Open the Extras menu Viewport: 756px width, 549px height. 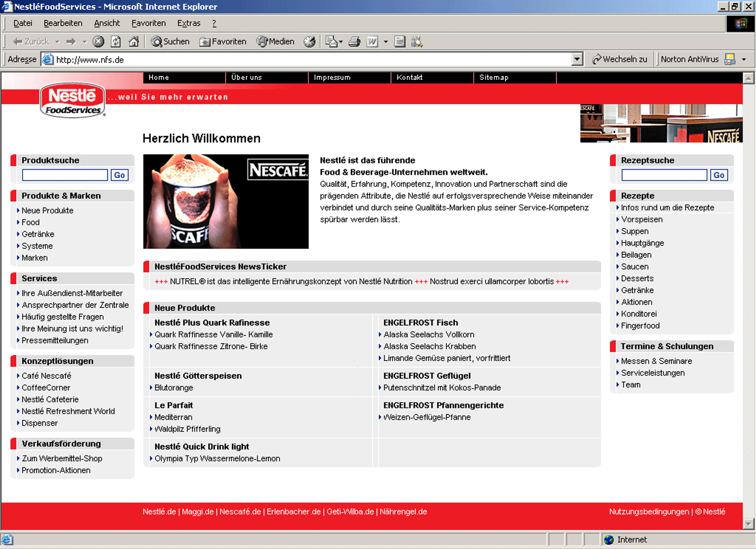coord(189,23)
